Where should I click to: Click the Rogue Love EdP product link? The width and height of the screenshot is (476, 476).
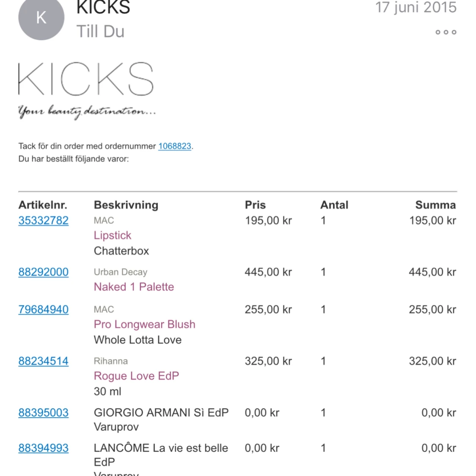click(x=136, y=376)
